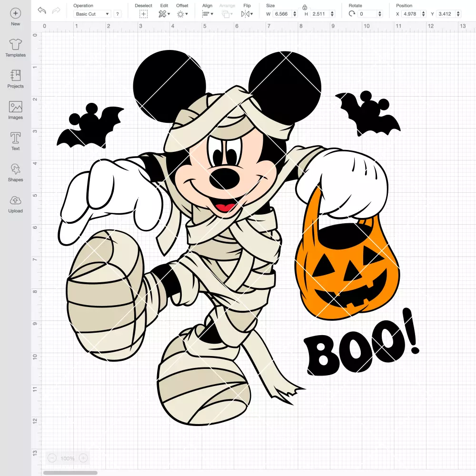Open the Templates panel

pyautogui.click(x=16, y=48)
